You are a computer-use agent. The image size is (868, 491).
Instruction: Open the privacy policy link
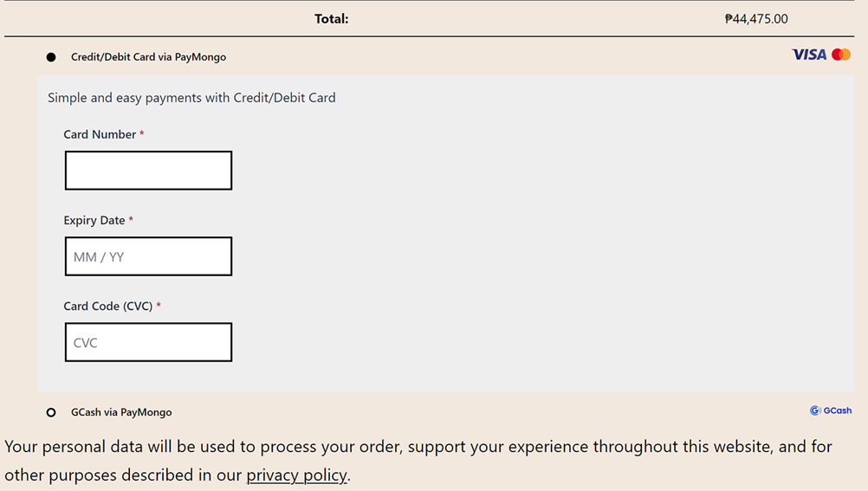pos(296,475)
